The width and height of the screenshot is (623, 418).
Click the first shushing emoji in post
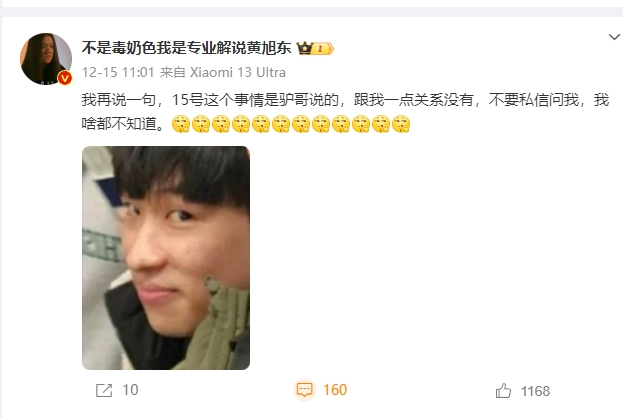tap(181, 124)
